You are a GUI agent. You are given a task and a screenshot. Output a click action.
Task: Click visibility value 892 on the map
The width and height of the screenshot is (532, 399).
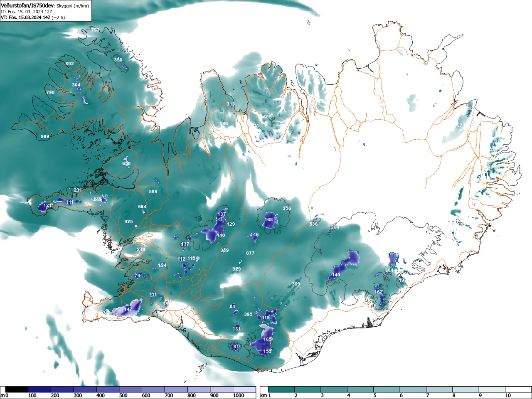(69, 64)
